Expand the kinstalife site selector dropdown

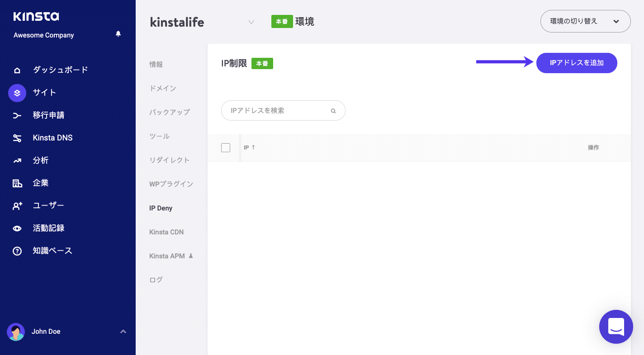(251, 22)
